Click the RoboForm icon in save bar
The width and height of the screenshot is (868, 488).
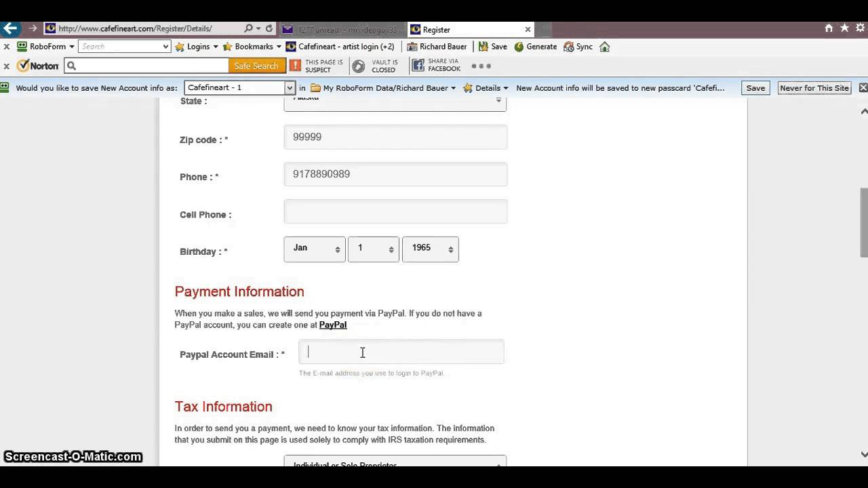point(5,87)
